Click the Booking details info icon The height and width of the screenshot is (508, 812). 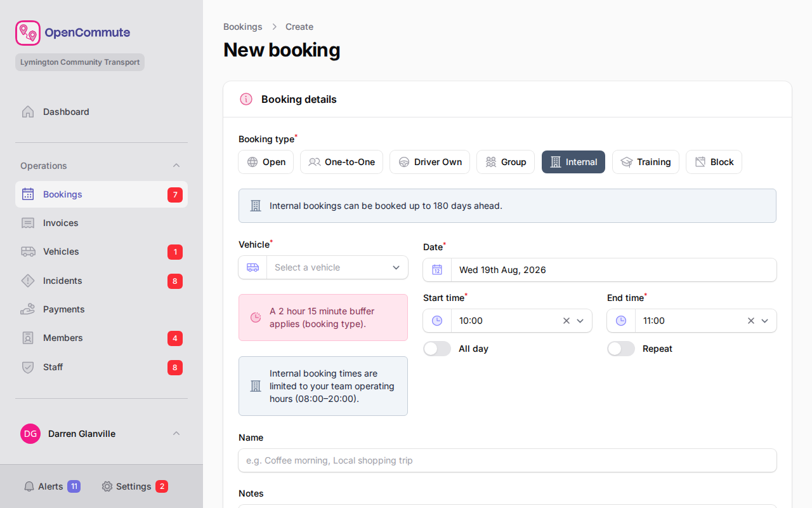coord(246,99)
